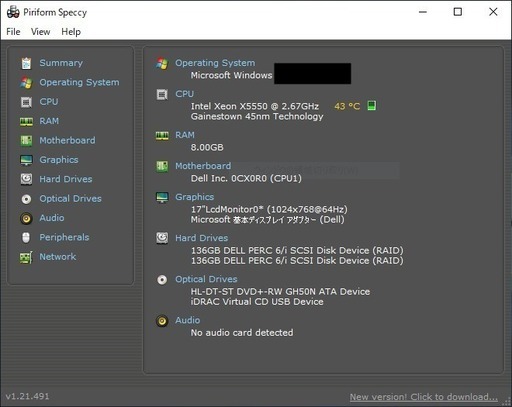The height and width of the screenshot is (407, 512).
Task: Click the Hard Drives icon in summary panel
Action: [162, 238]
